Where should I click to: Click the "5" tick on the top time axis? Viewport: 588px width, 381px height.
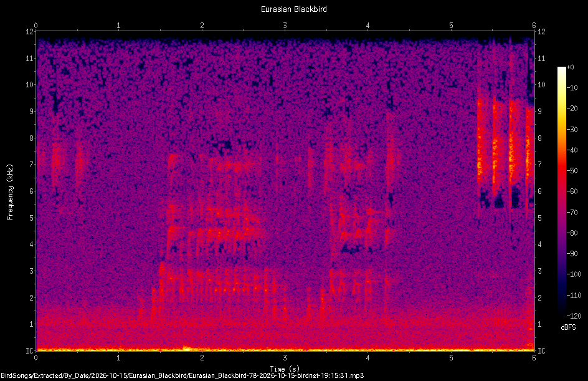[451, 26]
